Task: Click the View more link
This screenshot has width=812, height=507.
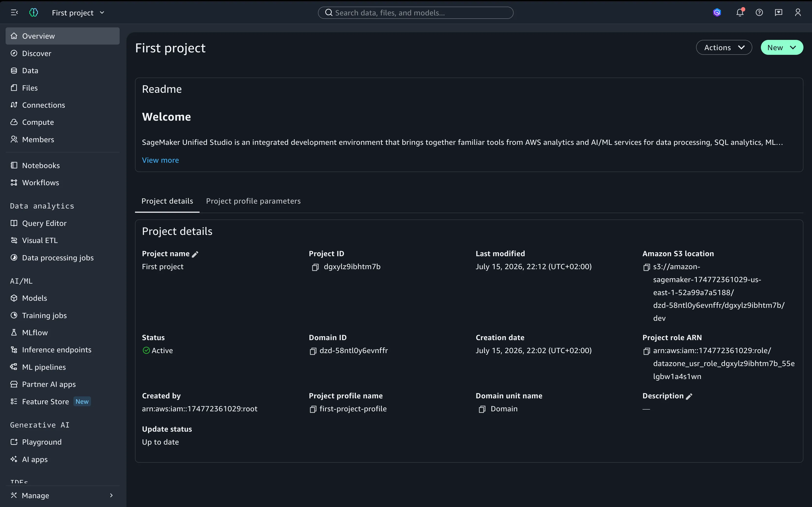Action: [x=160, y=160]
